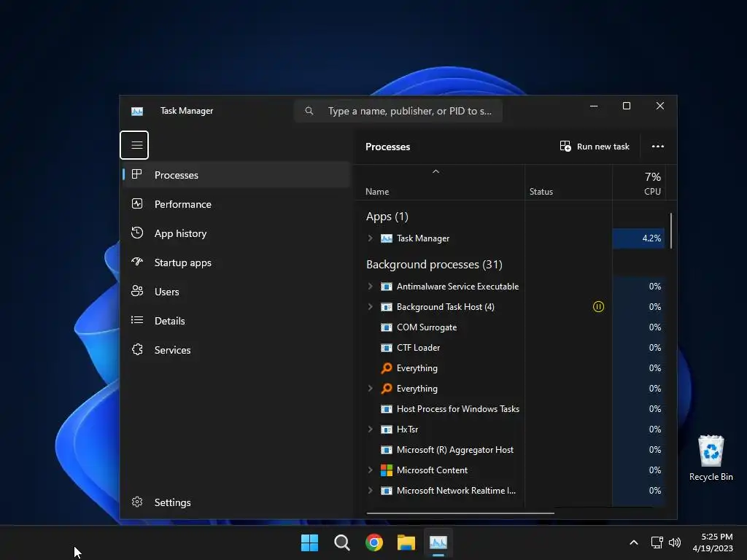Sort processes by Name column
747x560 pixels.
pyautogui.click(x=440, y=183)
